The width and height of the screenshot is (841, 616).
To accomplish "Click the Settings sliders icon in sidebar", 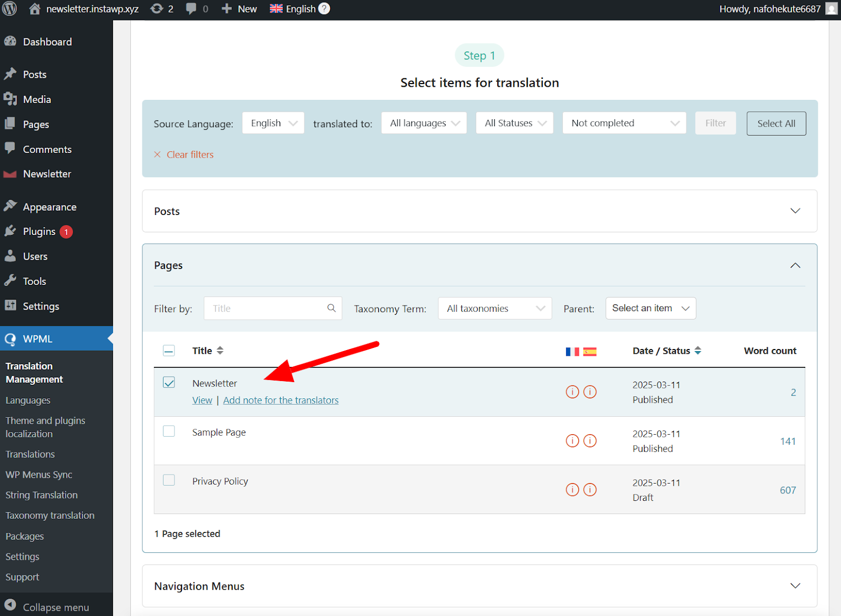I will [10, 306].
